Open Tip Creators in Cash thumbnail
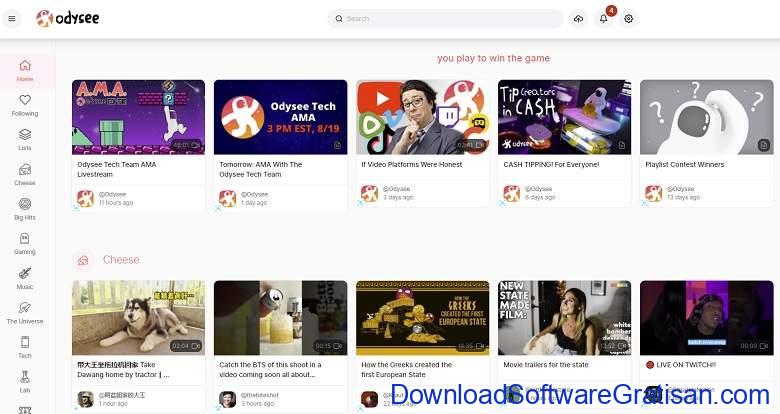 click(565, 117)
